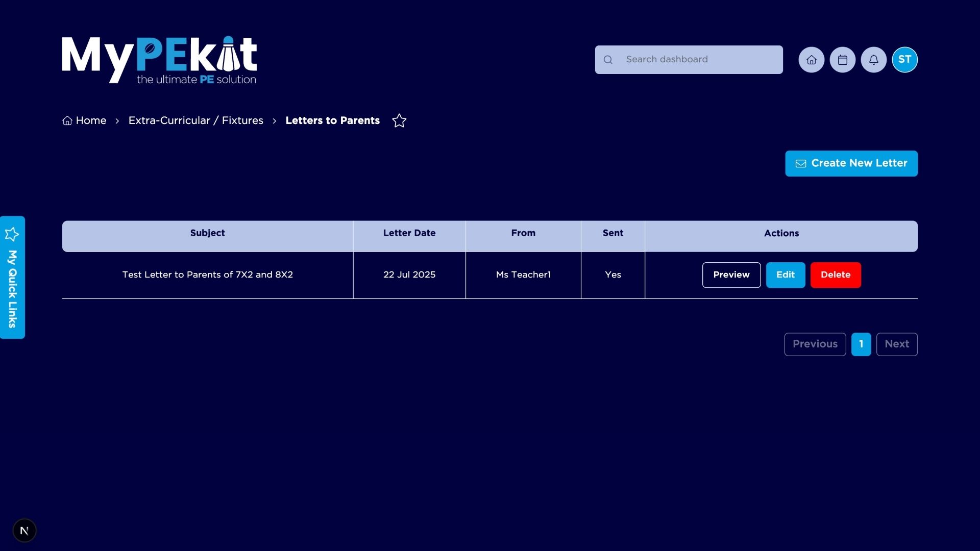The height and width of the screenshot is (551, 980).
Task: Go to the Next page
Action: coord(896,344)
